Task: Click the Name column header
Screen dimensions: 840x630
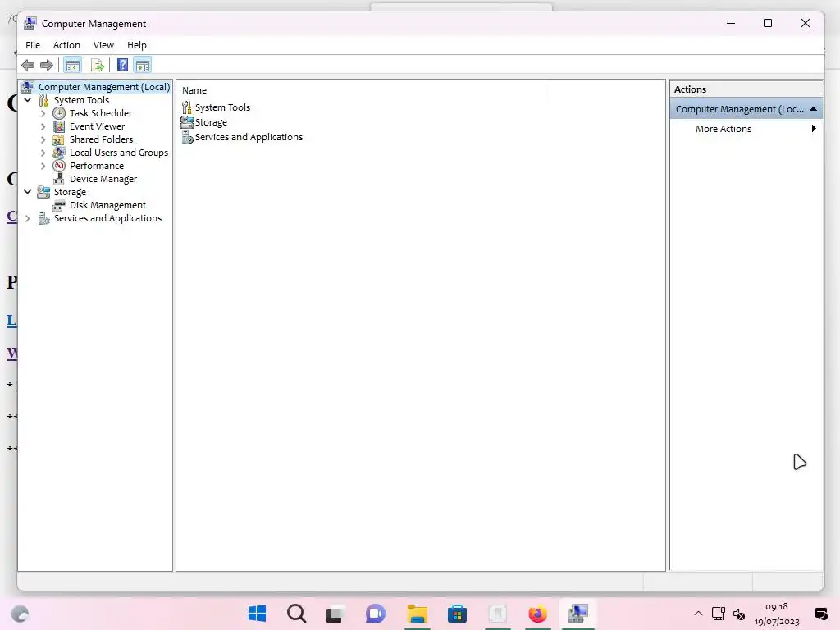Action: point(363,90)
